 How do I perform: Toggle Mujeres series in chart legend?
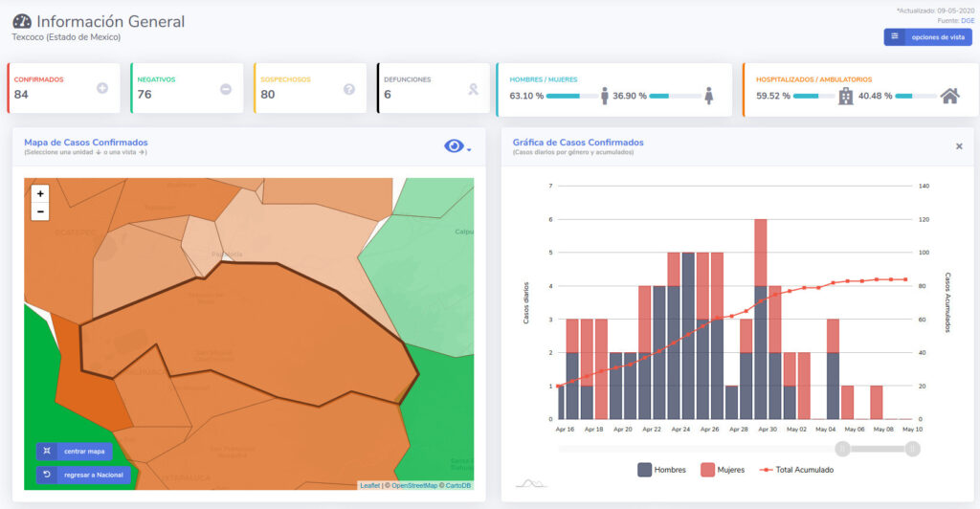(x=722, y=470)
